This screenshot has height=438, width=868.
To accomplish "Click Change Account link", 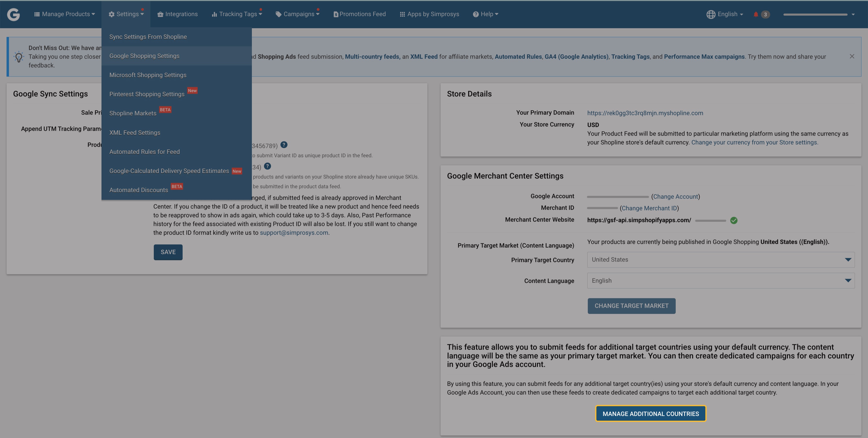I will (x=676, y=196).
